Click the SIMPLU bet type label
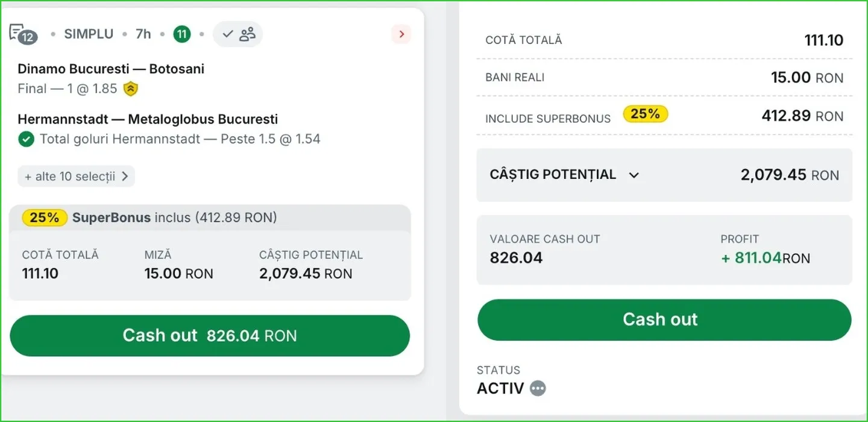Viewport: 868px width, 422px height. pos(89,34)
